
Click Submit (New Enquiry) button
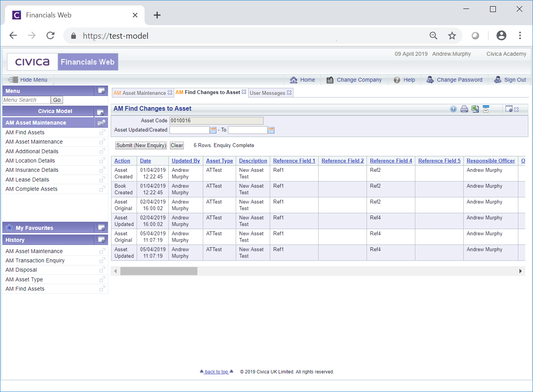pos(141,146)
